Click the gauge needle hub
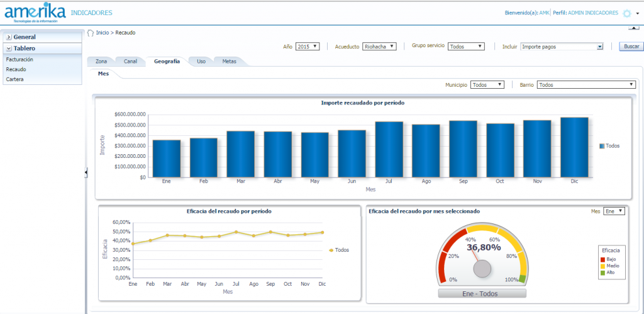Viewport: 644px width, 314px height. [x=482, y=269]
